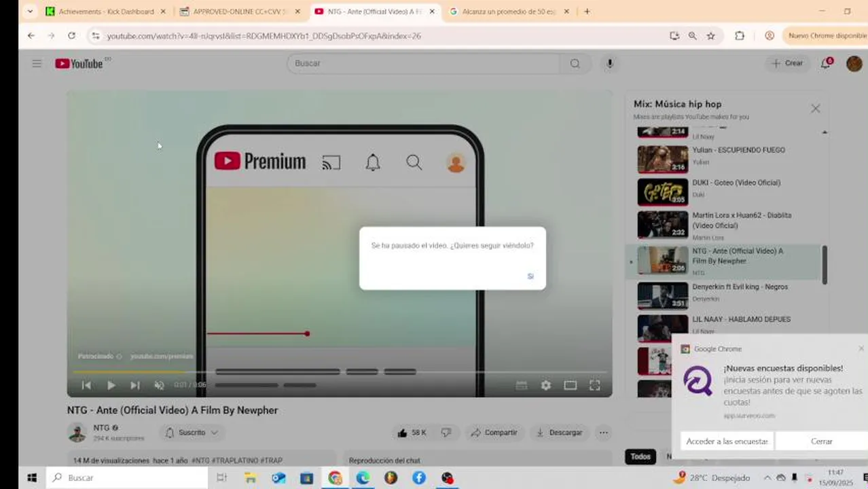
Task: Open player settings gear
Action: (x=546, y=385)
